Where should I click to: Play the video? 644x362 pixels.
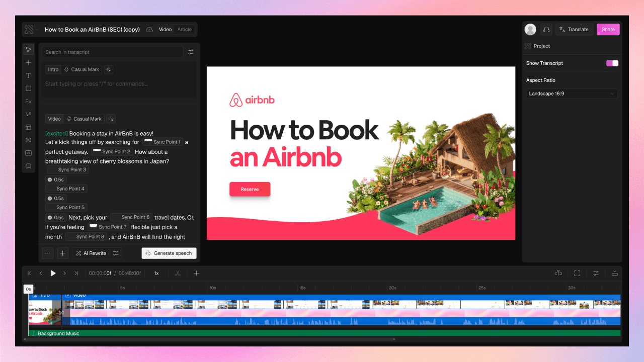pyautogui.click(x=53, y=273)
